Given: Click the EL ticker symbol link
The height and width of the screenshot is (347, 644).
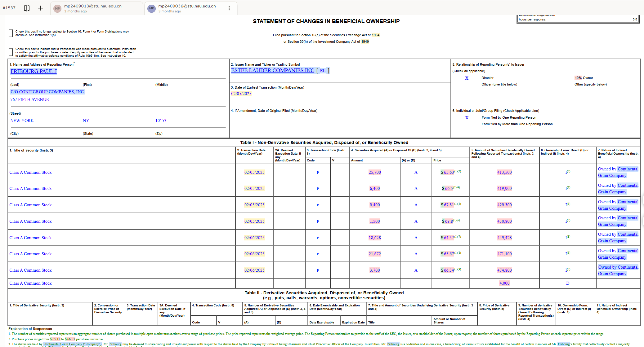Looking at the screenshot, I should tap(323, 71).
